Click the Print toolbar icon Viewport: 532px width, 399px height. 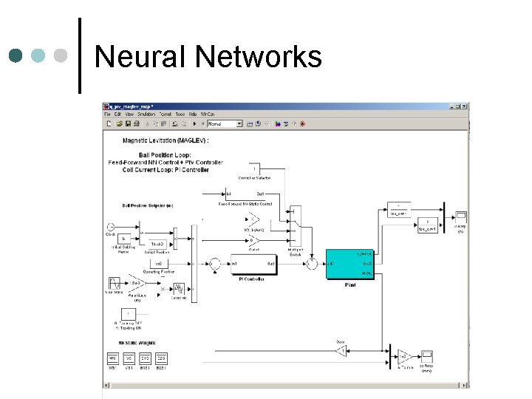(137, 124)
